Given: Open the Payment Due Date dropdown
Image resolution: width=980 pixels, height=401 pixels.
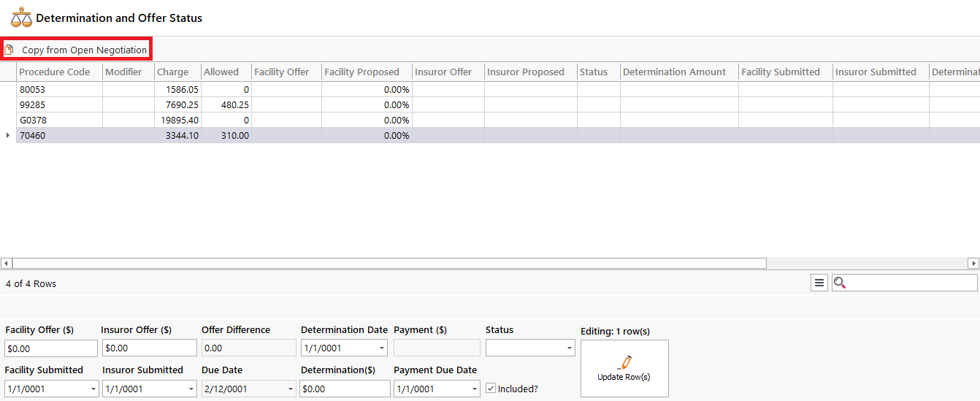Looking at the screenshot, I should (x=474, y=389).
